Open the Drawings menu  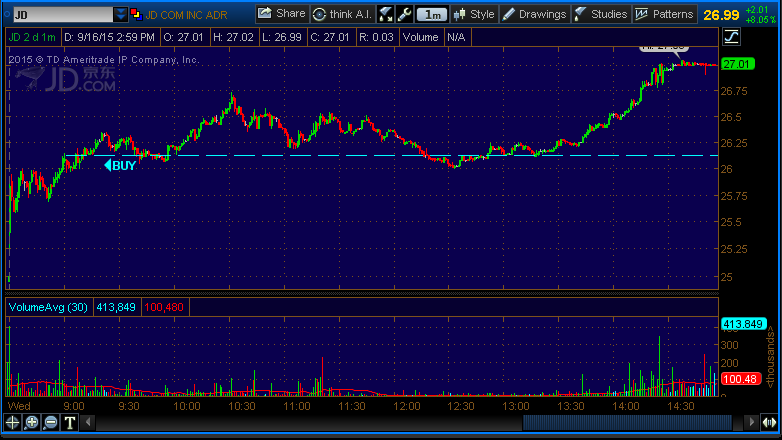[x=534, y=15]
